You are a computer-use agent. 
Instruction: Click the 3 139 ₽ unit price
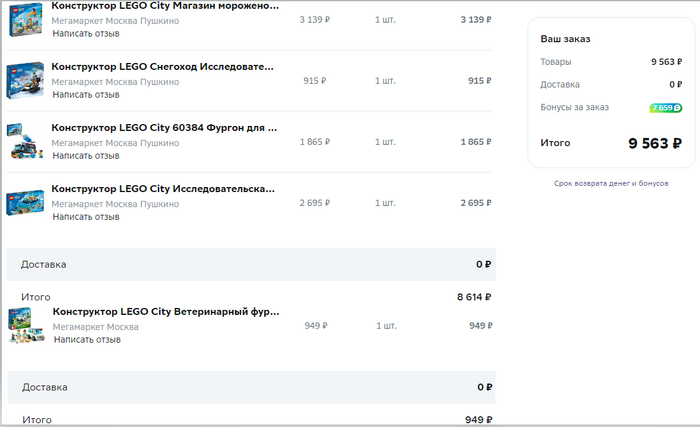(315, 20)
